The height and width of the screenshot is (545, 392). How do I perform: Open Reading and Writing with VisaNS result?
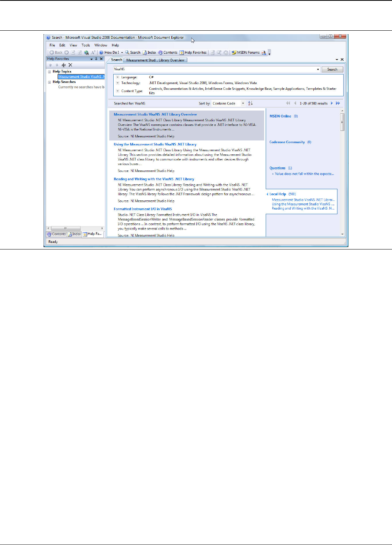pos(154,179)
